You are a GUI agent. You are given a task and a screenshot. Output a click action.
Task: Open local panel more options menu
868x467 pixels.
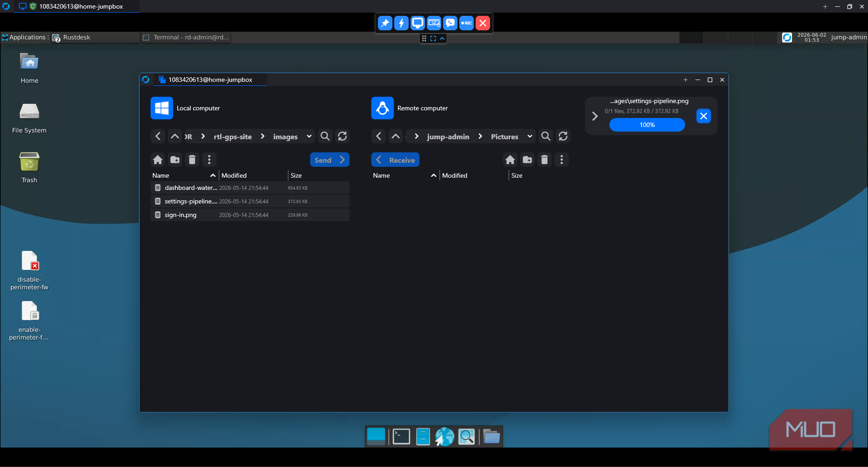[x=209, y=160]
